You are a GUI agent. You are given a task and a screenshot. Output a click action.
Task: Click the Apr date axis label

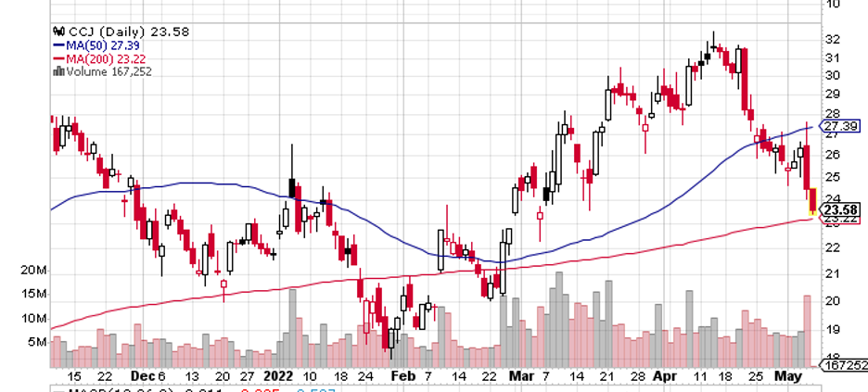coord(666,376)
